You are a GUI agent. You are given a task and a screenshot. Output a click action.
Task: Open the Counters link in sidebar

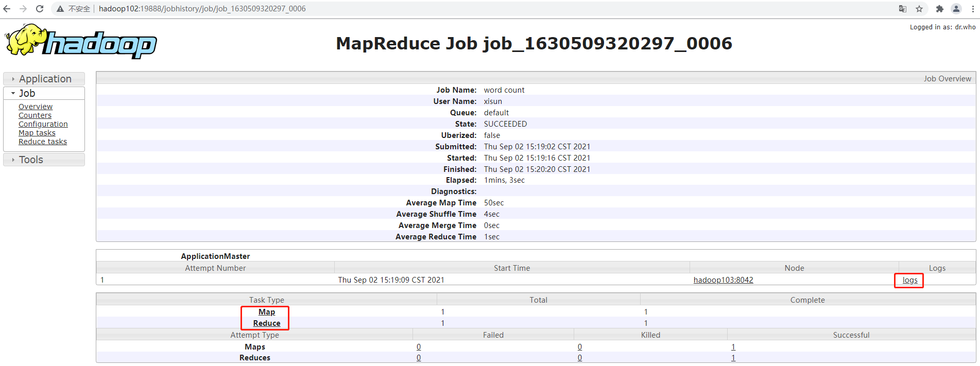35,115
